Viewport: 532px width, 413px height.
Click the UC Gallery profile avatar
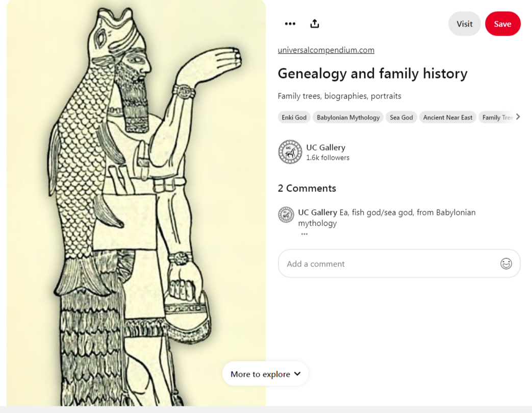tap(290, 152)
